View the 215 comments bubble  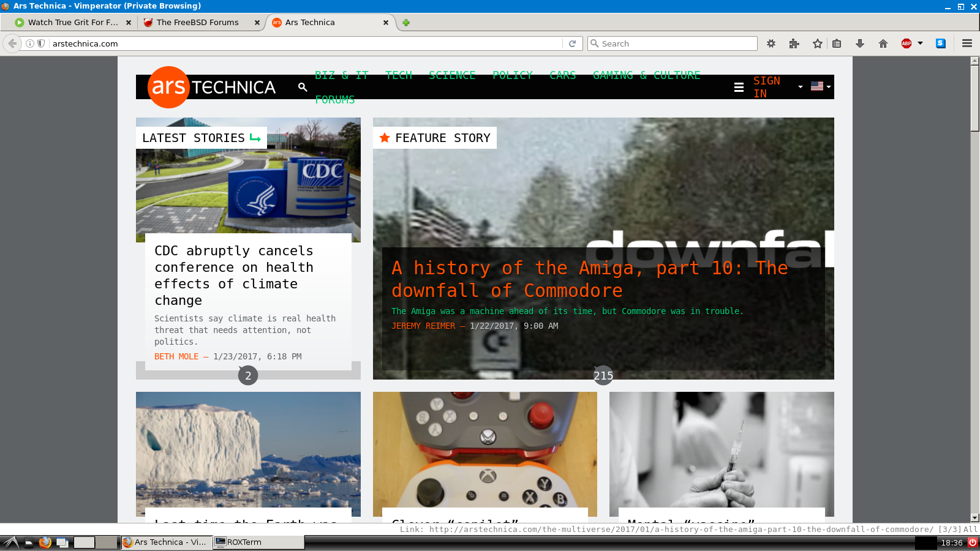[x=603, y=376]
